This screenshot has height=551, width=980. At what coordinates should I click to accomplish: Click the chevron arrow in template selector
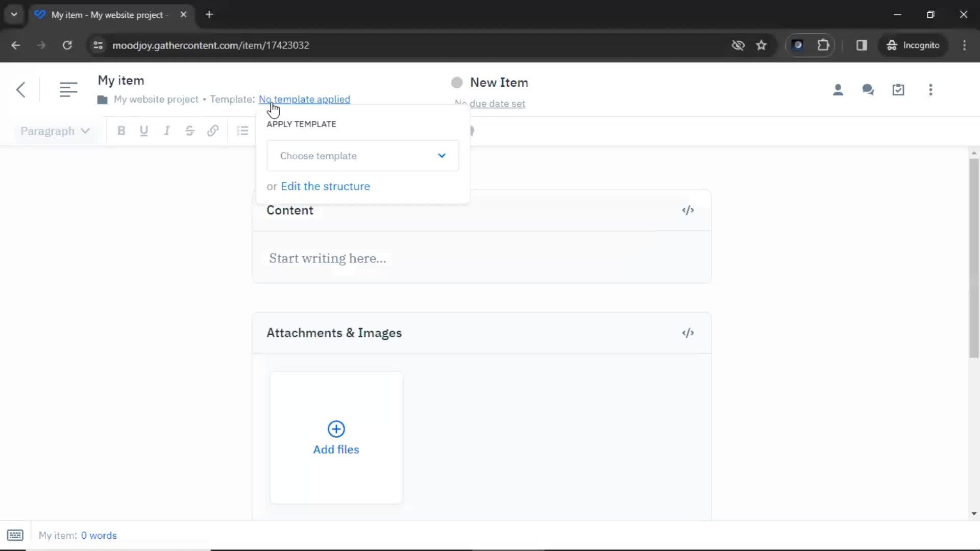[x=442, y=156]
